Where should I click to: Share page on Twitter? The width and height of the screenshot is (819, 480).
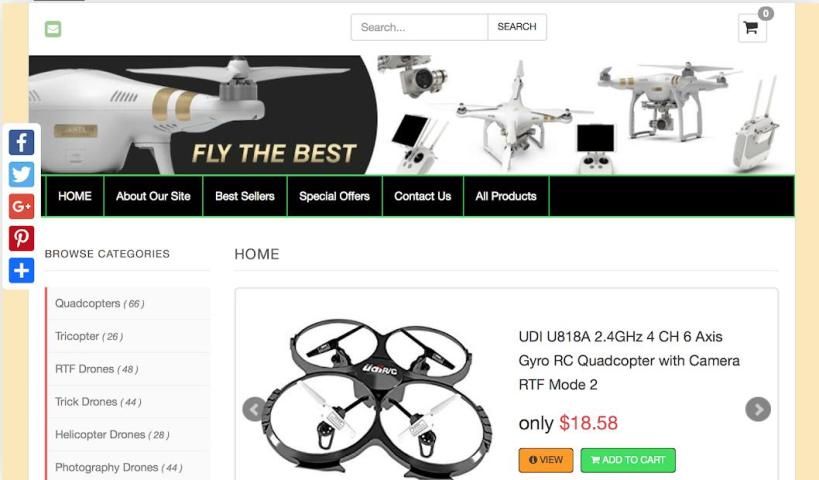[21, 174]
